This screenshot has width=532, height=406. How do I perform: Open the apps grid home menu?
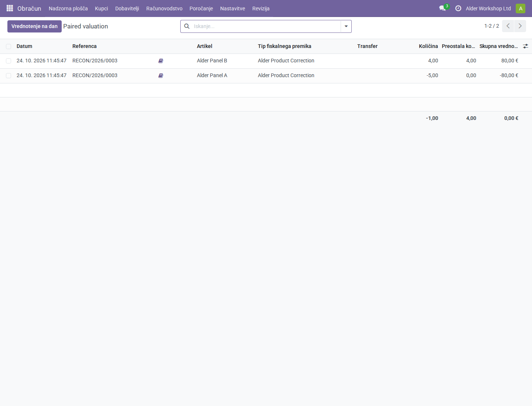(10, 8)
